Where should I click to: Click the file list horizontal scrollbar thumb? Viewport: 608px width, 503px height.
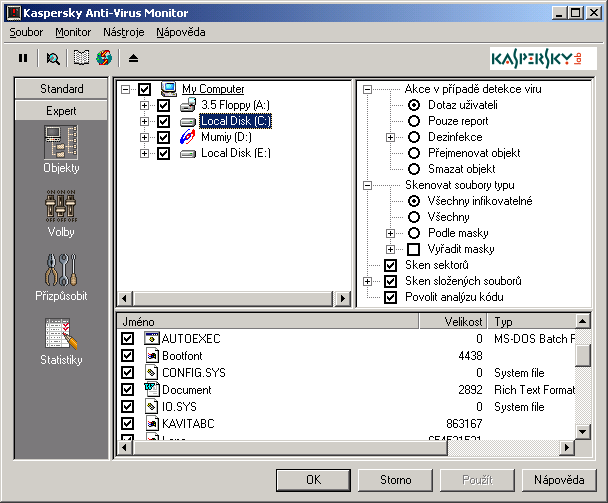290,448
